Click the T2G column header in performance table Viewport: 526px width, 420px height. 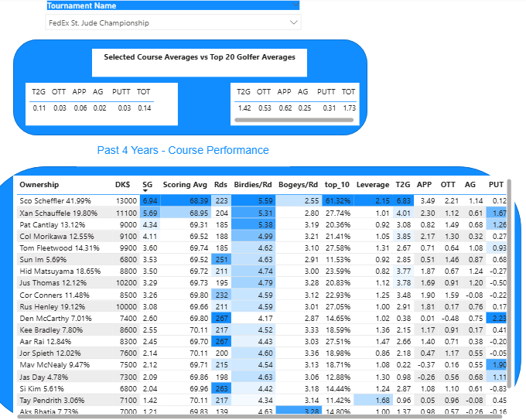tap(402, 185)
